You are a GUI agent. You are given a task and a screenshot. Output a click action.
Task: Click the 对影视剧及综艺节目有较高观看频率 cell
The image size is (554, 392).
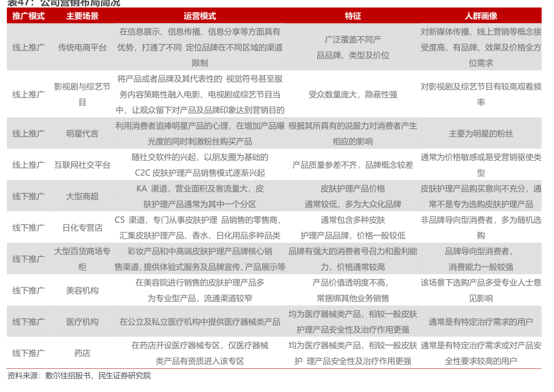[x=481, y=94]
